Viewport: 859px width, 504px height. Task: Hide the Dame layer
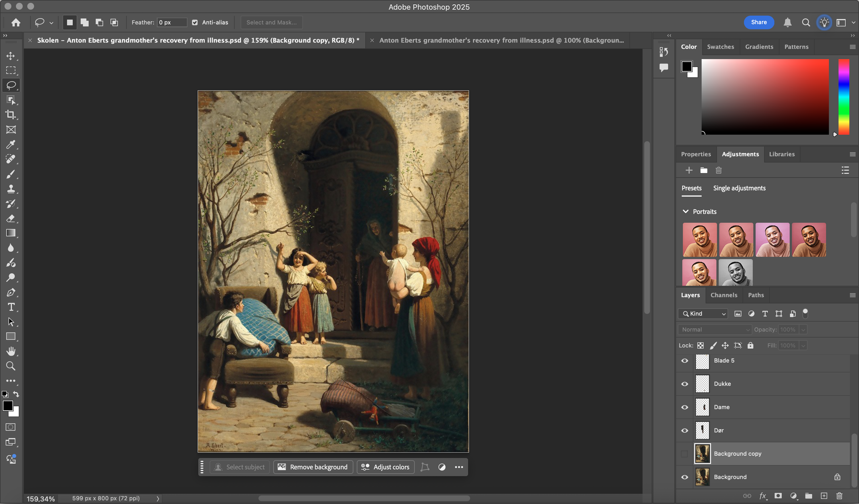[x=685, y=407]
